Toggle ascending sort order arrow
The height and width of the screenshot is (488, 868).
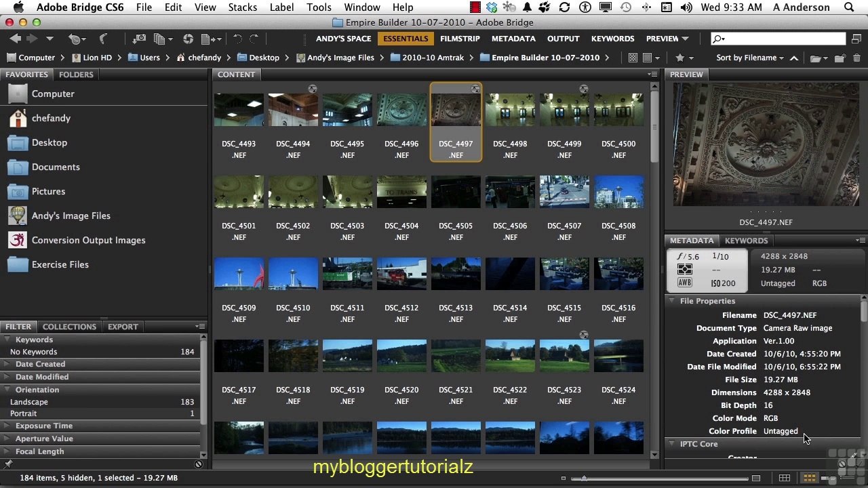coord(794,58)
